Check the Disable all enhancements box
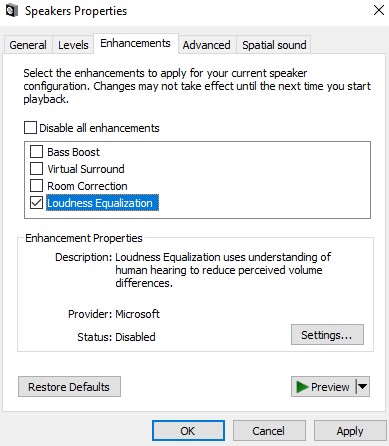This screenshot has height=446, width=389. [30, 128]
